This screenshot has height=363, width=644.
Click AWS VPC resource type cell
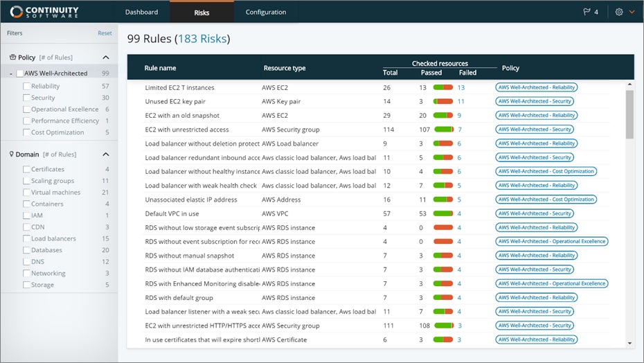click(x=275, y=214)
